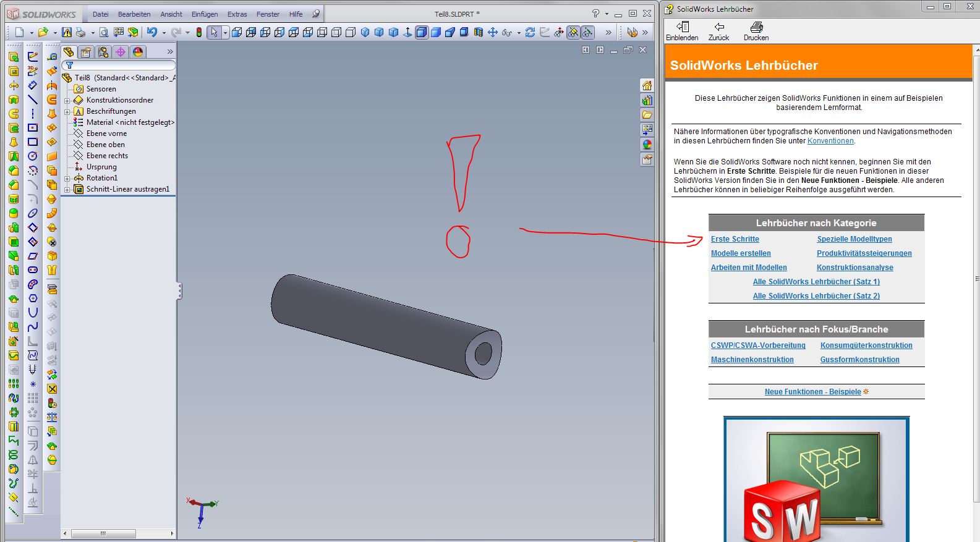
Task: Click the Print icon in the toolbar
Action: (x=80, y=32)
